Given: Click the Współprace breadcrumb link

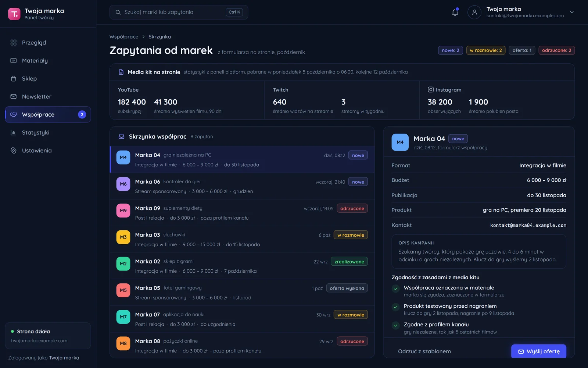Looking at the screenshot, I should (124, 37).
